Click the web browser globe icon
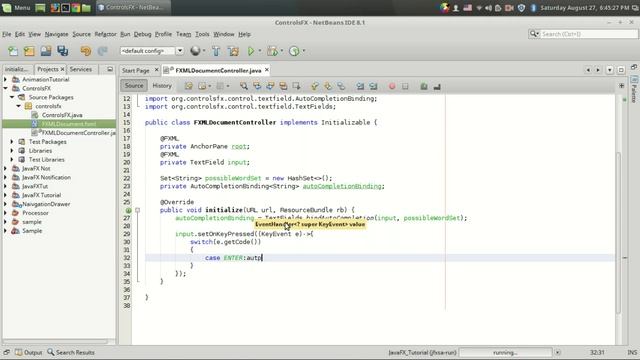Screen dimensions: 640x360 195,51
